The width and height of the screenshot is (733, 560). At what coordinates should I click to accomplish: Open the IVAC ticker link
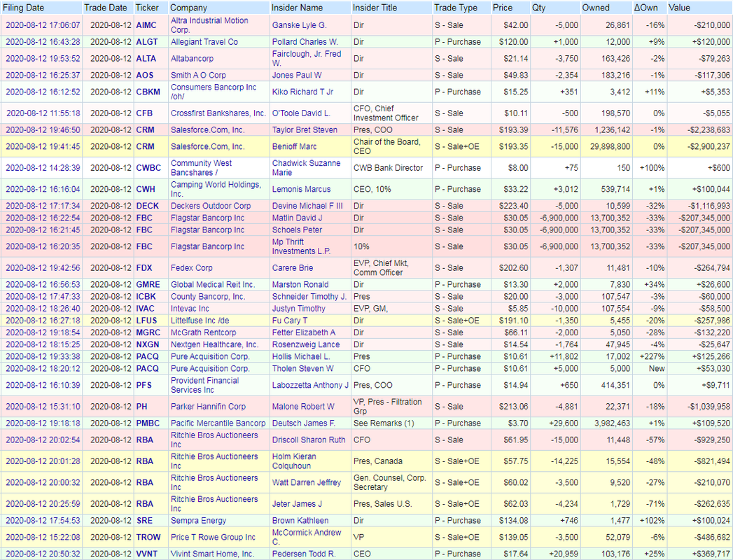(145, 309)
